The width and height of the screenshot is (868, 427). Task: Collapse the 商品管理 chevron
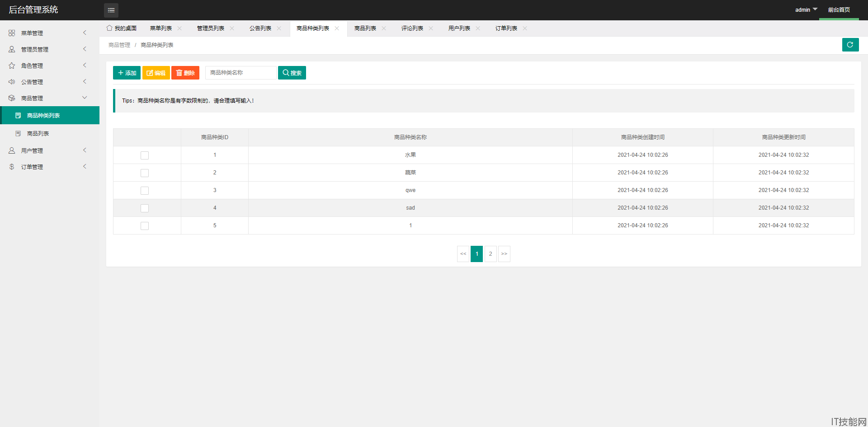coord(85,98)
